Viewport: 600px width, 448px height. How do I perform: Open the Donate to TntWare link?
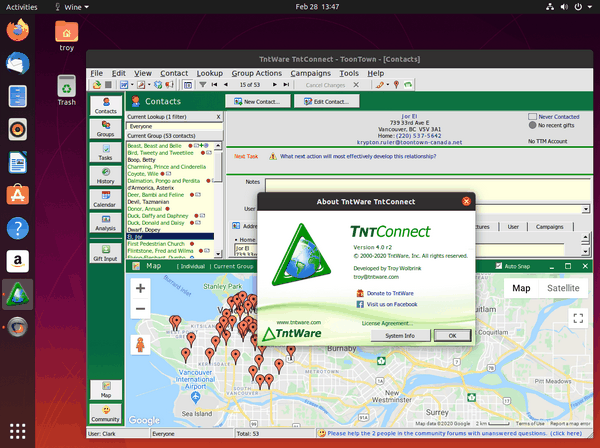(390, 293)
